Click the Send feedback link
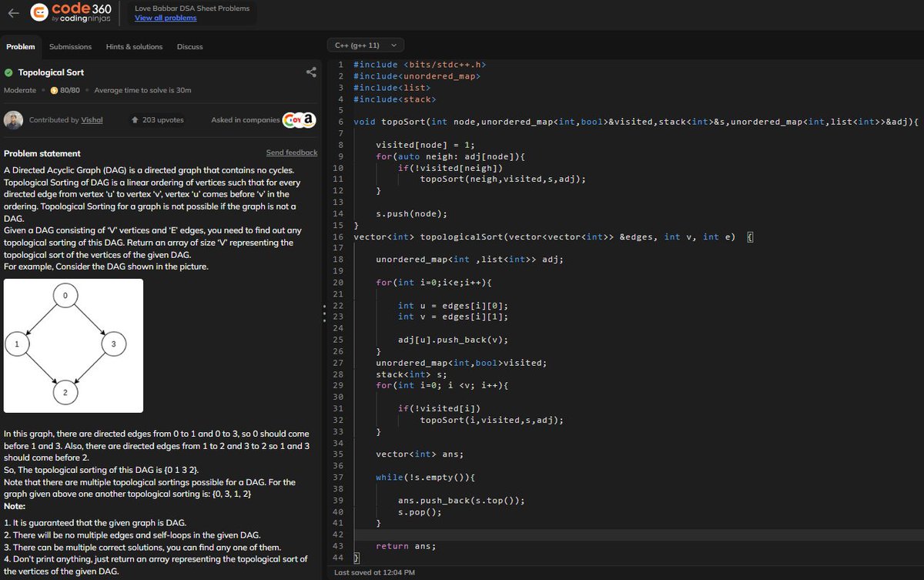The width and height of the screenshot is (924, 580). pyautogui.click(x=292, y=153)
